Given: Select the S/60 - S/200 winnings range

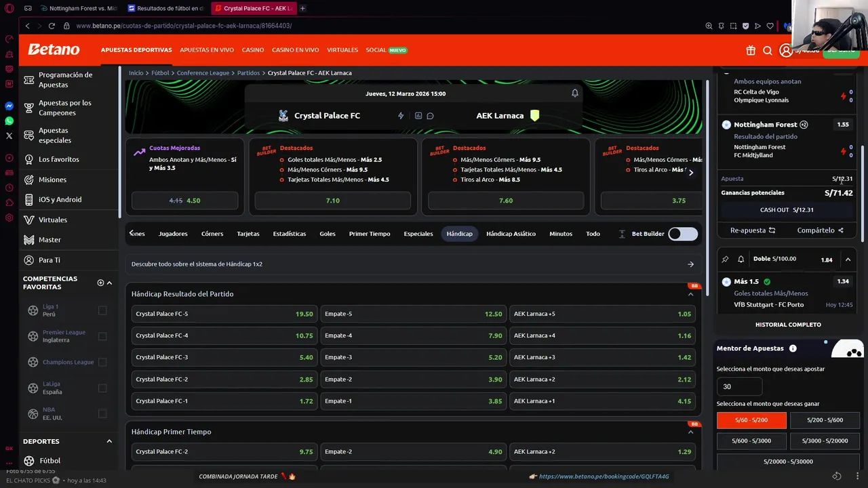Looking at the screenshot, I should (751, 420).
